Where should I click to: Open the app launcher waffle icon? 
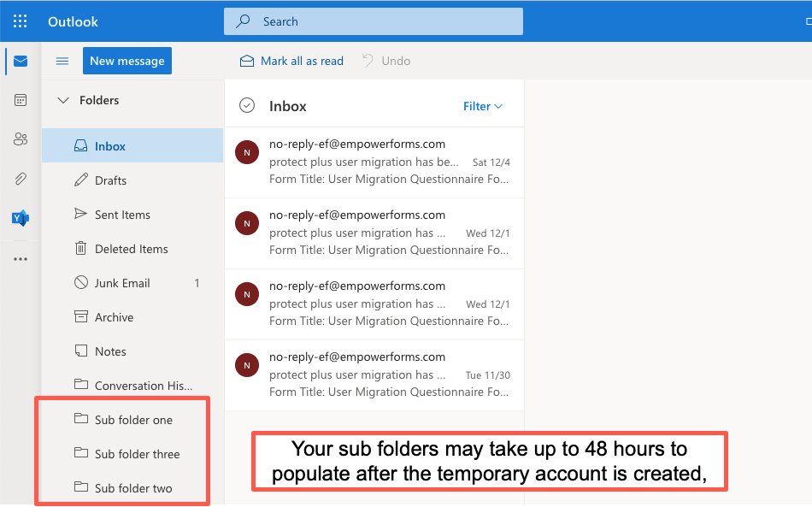coord(21,21)
